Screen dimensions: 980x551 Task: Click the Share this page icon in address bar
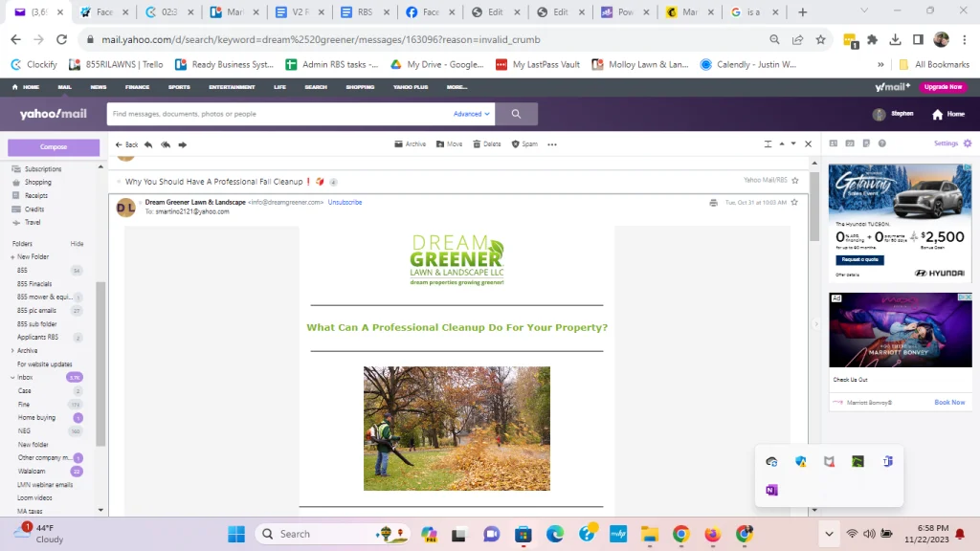797,39
